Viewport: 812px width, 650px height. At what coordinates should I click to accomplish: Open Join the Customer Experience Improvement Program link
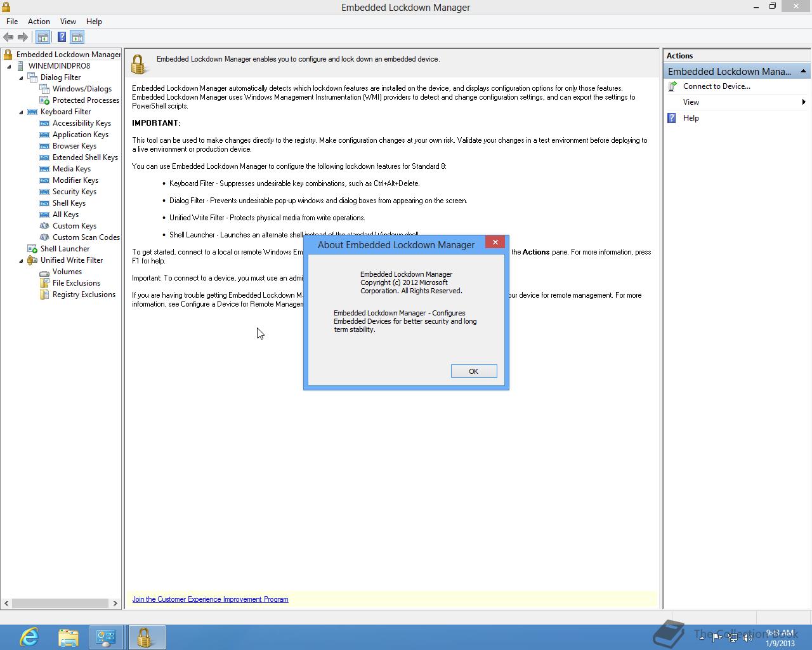click(x=210, y=599)
